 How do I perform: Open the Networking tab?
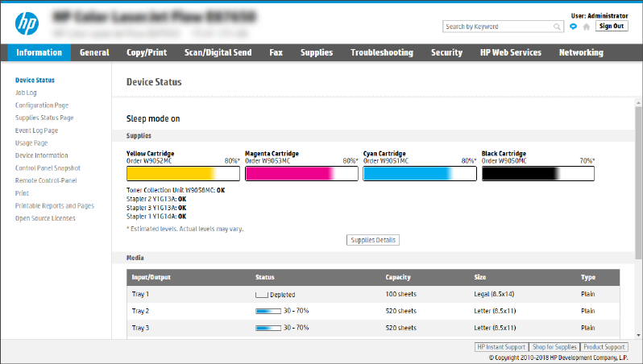point(581,52)
